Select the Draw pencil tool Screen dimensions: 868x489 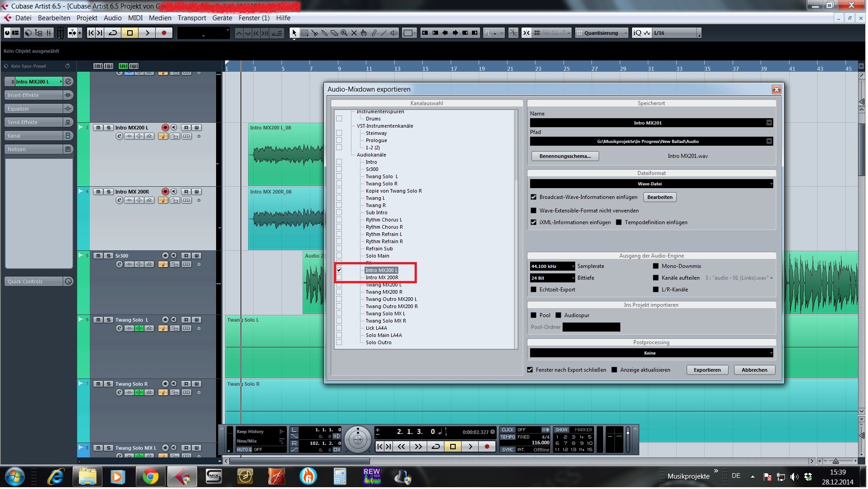click(x=374, y=33)
